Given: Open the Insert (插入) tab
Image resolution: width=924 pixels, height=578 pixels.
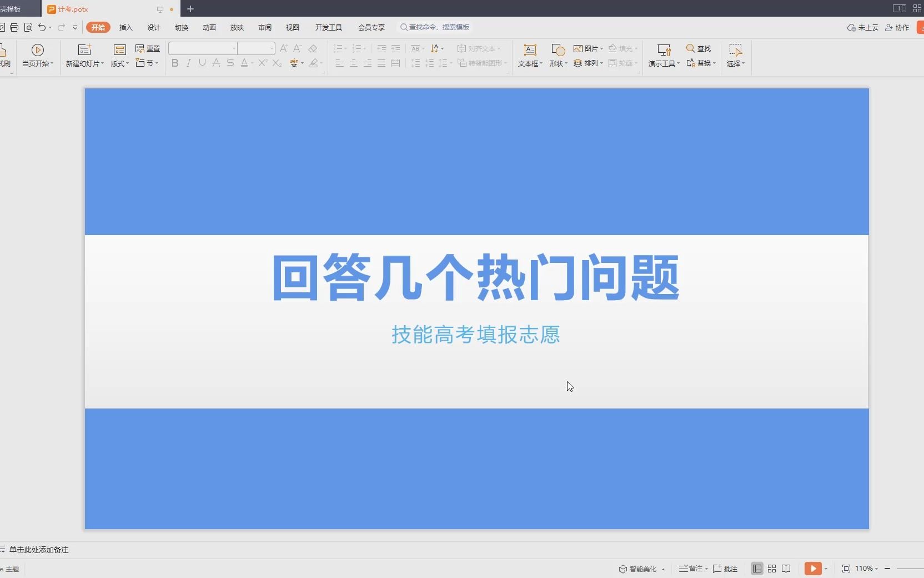Looking at the screenshot, I should (x=126, y=27).
